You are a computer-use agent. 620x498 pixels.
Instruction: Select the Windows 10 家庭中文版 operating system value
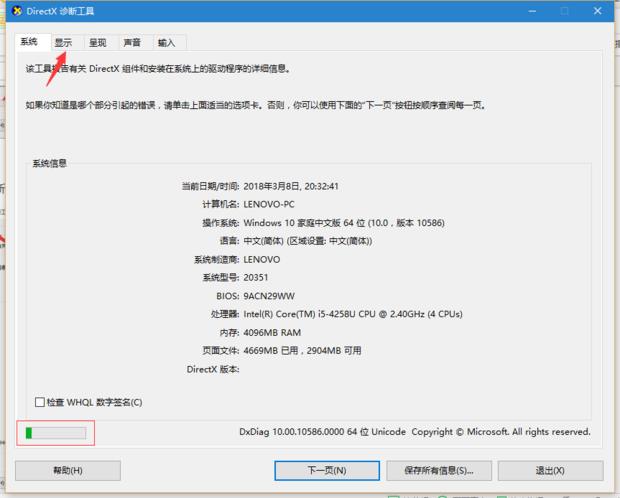tap(344, 223)
